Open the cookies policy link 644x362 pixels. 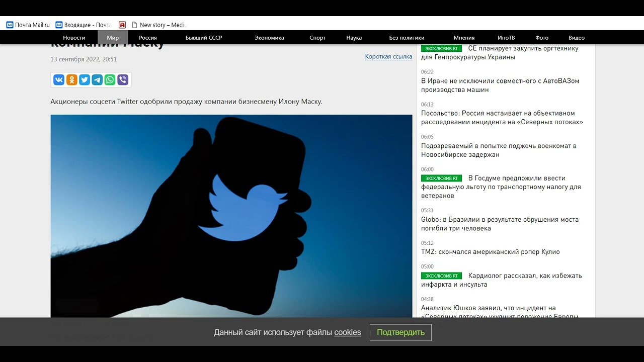coord(348,332)
